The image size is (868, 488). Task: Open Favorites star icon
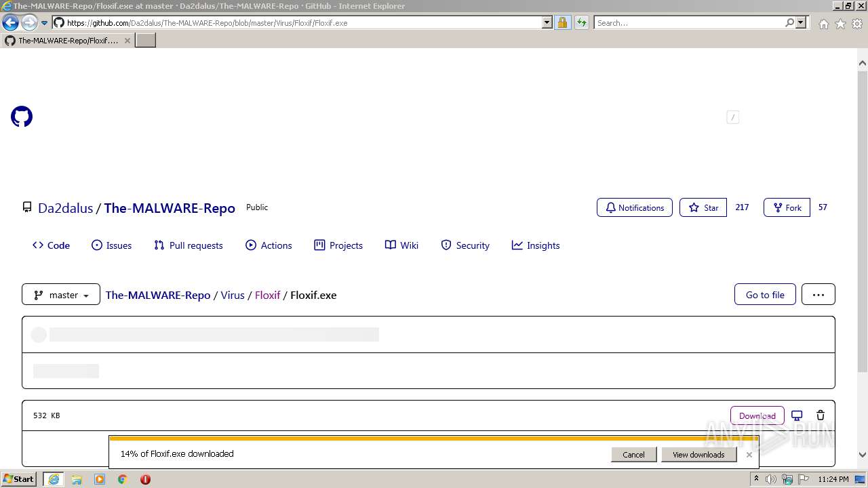tap(840, 24)
